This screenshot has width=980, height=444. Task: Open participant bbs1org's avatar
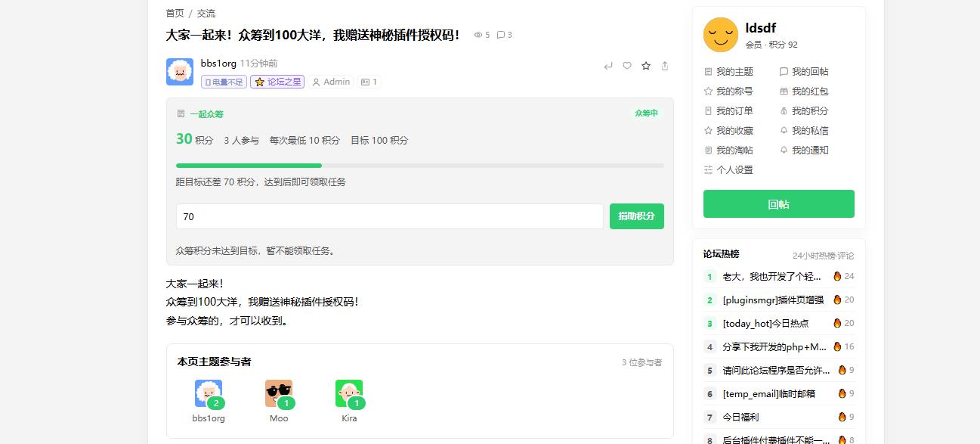pyautogui.click(x=209, y=393)
